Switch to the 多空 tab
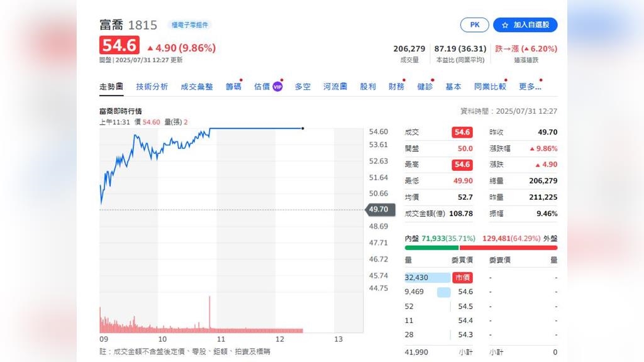Viewport: 644px width, 362px height. tap(303, 87)
